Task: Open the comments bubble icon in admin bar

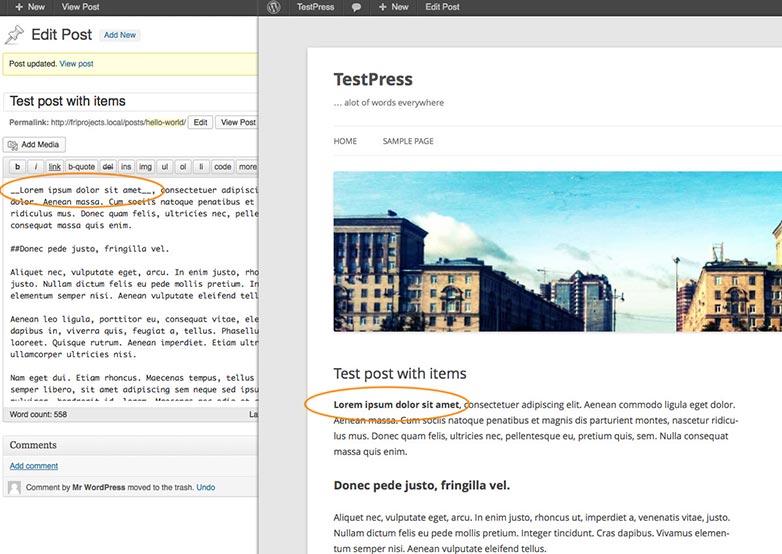Action: pos(356,7)
